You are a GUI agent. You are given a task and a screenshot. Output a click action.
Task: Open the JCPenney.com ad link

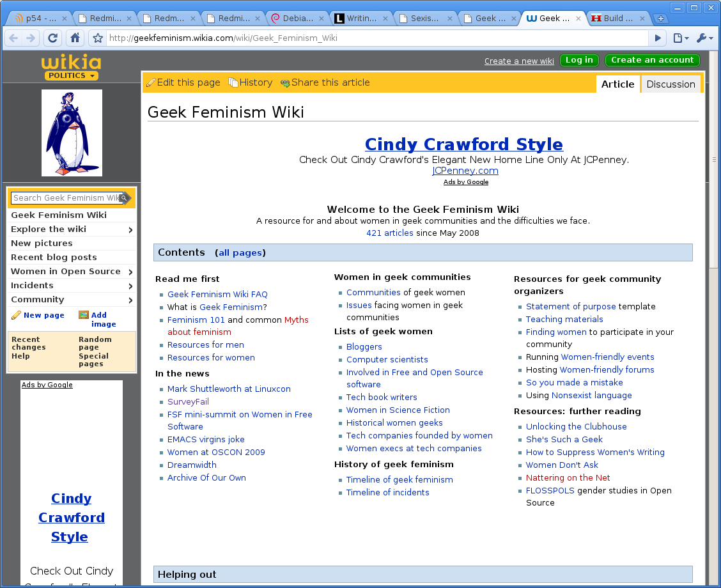coord(465,171)
